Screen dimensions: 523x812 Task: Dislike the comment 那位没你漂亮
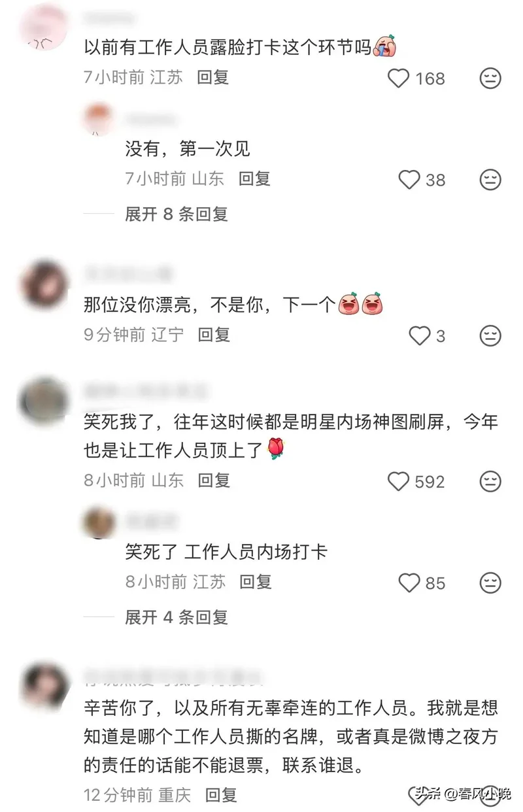(490, 336)
